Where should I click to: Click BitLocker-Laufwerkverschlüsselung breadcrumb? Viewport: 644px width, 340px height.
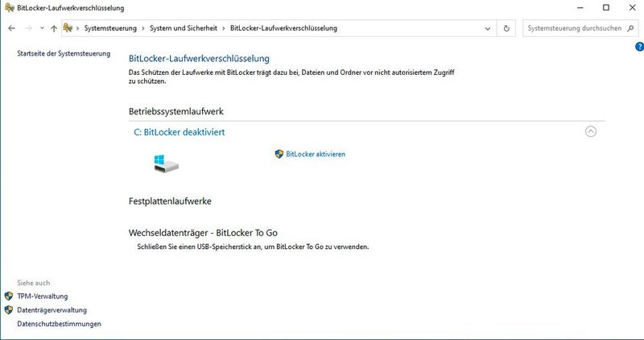point(283,28)
